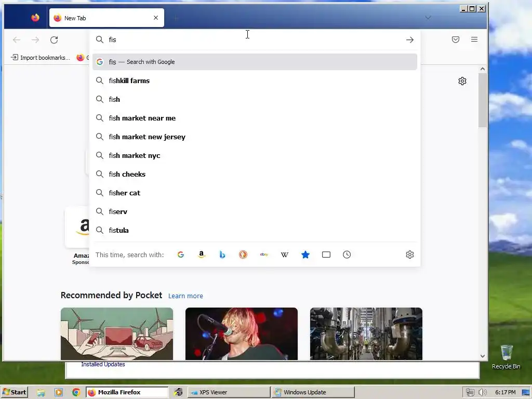The image size is (532, 399).
Task: Launch Chrome from quick launch
Action: [x=76, y=392]
